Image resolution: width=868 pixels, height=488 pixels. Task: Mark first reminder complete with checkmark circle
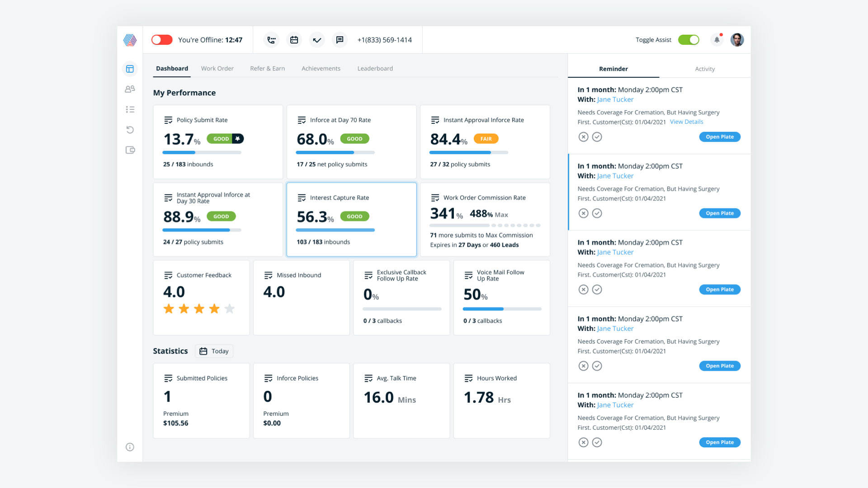[x=597, y=137]
